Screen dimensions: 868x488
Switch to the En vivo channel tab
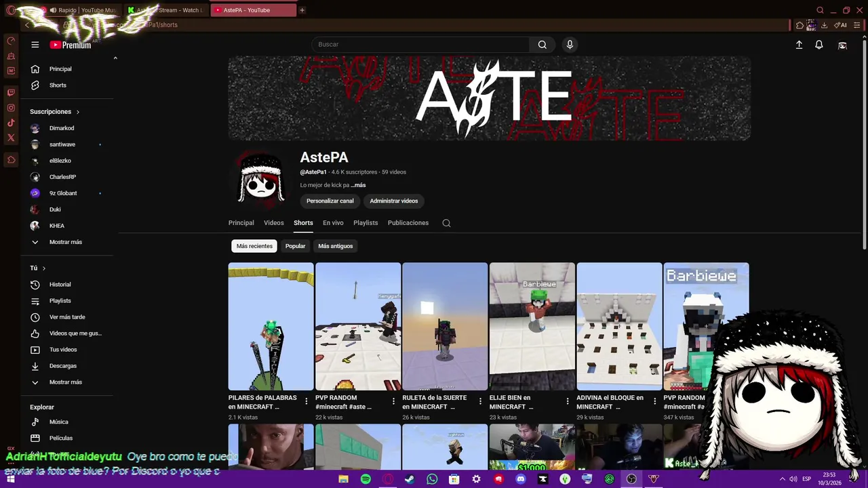pos(333,223)
